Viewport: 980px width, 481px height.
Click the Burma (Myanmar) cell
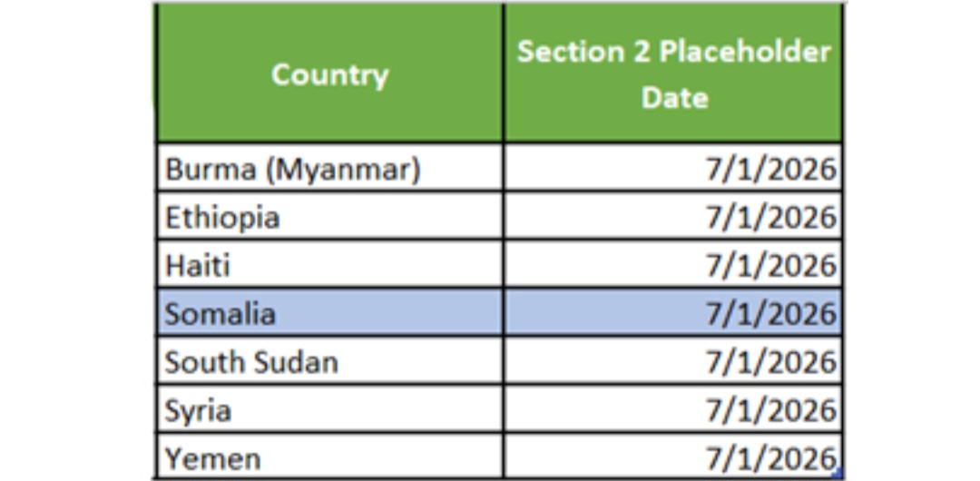pos(329,168)
